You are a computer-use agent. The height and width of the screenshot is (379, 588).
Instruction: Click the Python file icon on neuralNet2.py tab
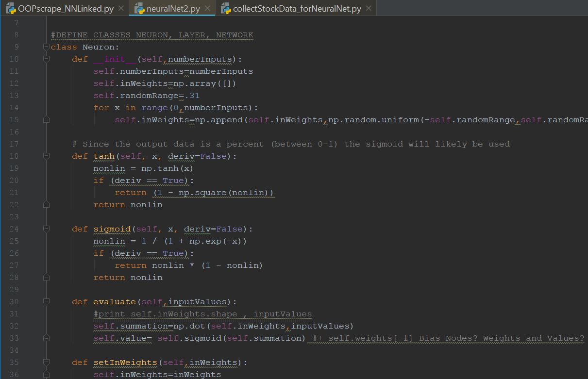tap(139, 8)
